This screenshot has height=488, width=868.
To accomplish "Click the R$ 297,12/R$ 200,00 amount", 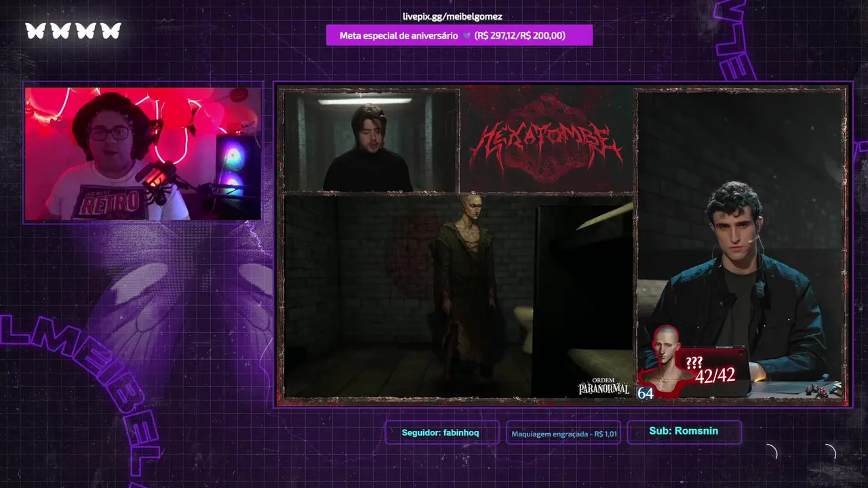I will 520,35.
